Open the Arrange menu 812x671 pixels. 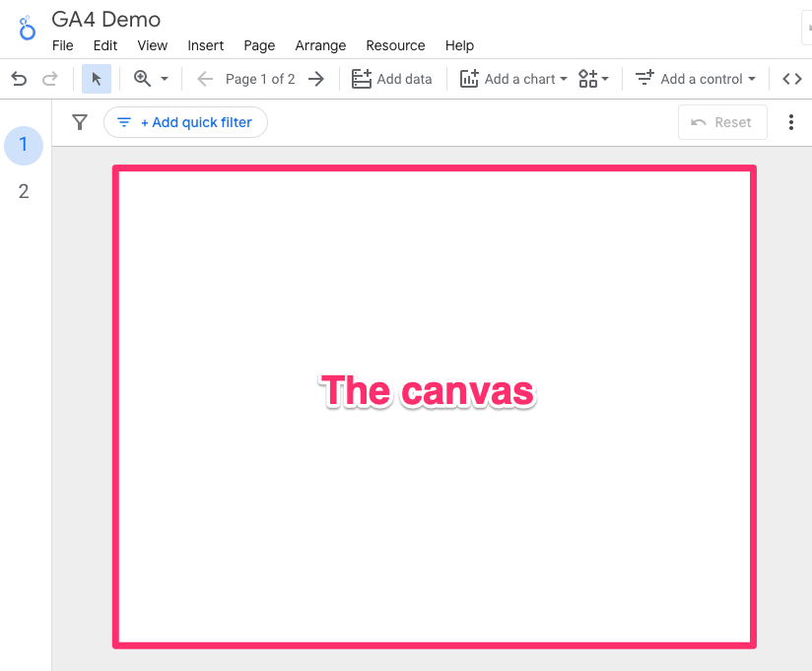coord(320,45)
